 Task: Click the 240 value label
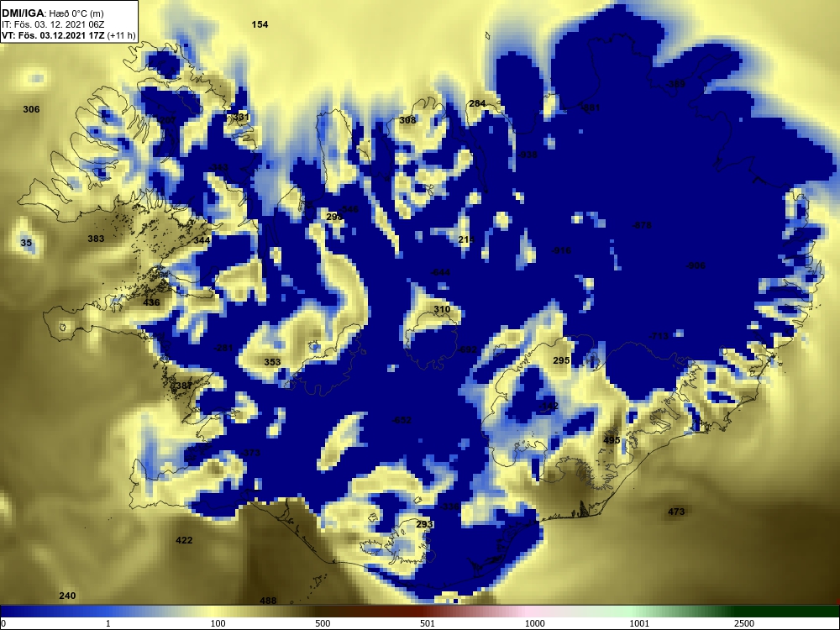point(67,596)
